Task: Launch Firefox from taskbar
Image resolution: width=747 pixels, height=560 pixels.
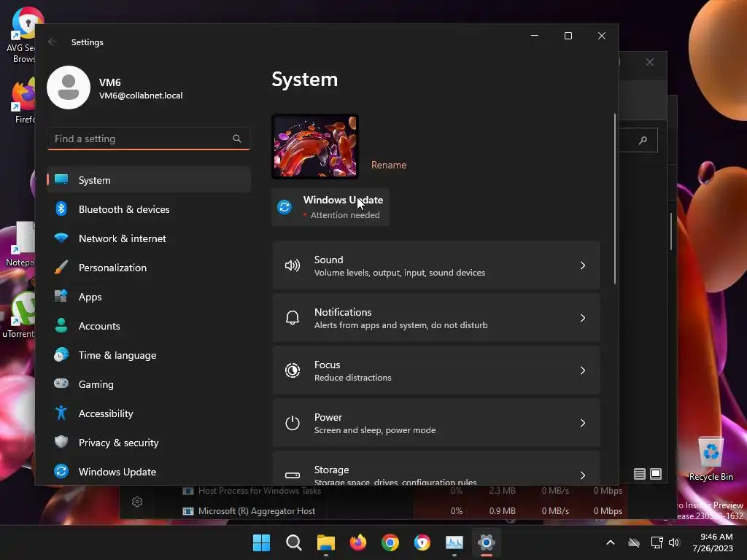Action: click(x=358, y=542)
